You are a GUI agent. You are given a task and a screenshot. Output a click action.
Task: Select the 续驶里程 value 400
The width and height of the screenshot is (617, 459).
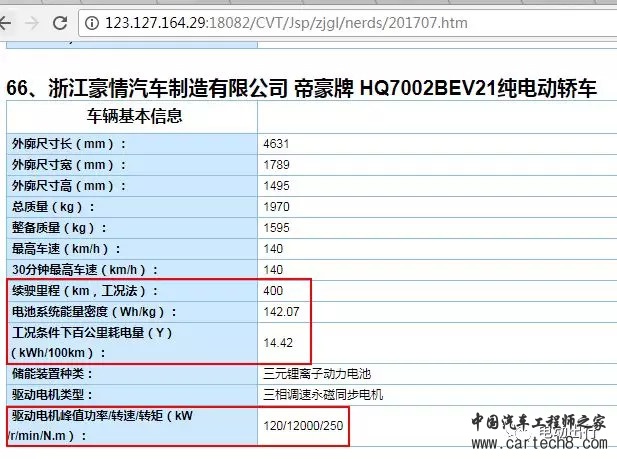(273, 291)
